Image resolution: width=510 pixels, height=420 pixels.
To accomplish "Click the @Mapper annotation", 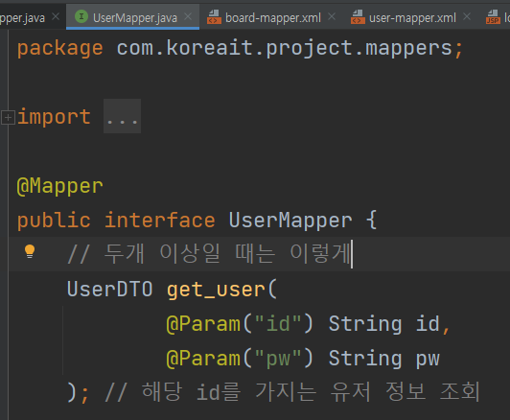I will pyautogui.click(x=59, y=186).
